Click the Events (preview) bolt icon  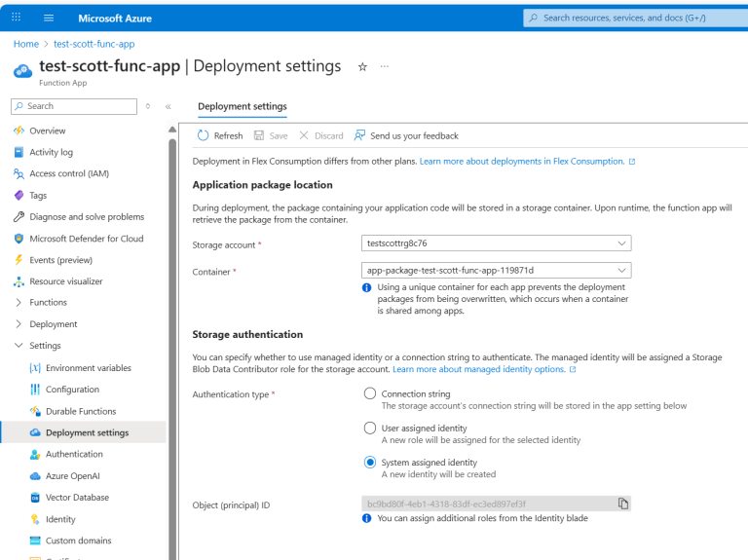pos(19,260)
